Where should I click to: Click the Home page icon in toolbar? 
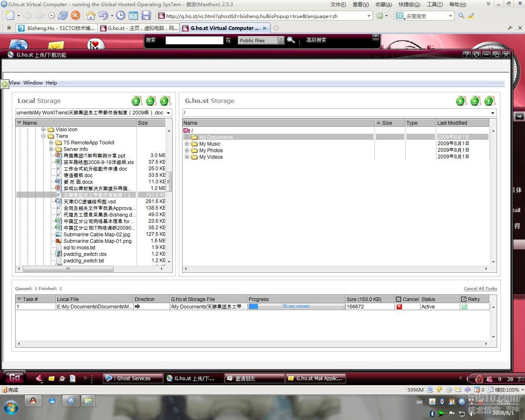coord(91,16)
